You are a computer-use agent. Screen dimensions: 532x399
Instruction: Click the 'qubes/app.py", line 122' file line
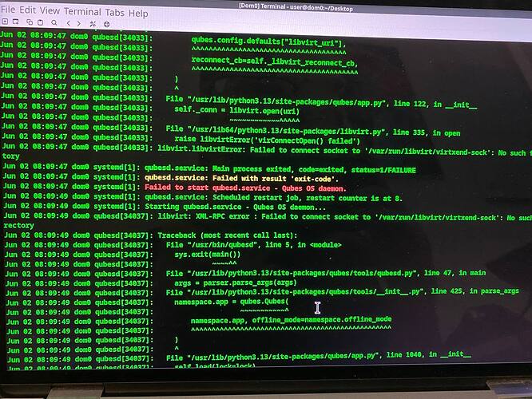(321, 101)
